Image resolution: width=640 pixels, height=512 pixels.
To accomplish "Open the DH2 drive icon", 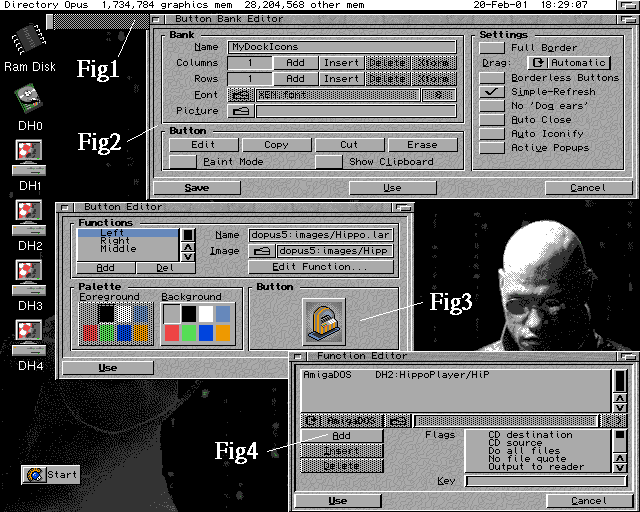I will point(29,217).
